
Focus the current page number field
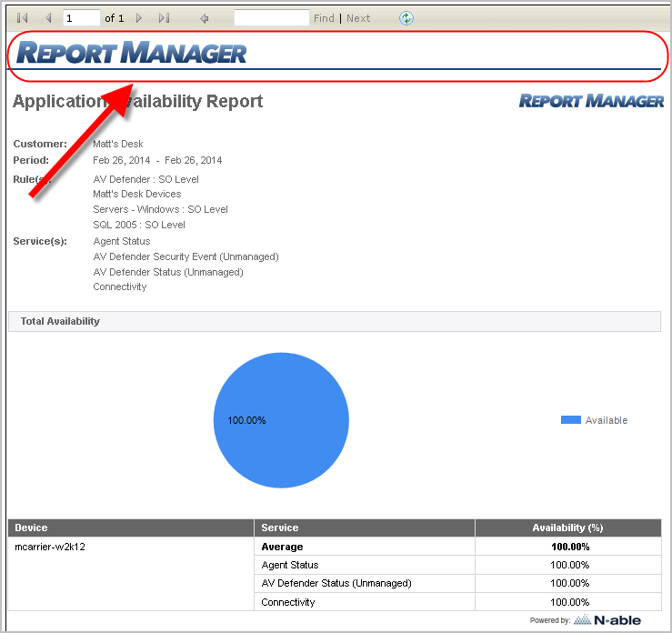coord(82,18)
